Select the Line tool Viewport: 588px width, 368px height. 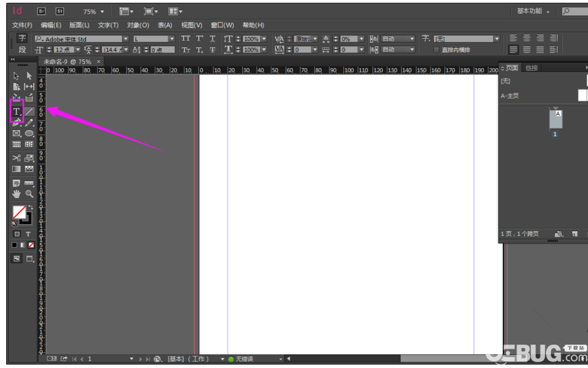pos(30,111)
